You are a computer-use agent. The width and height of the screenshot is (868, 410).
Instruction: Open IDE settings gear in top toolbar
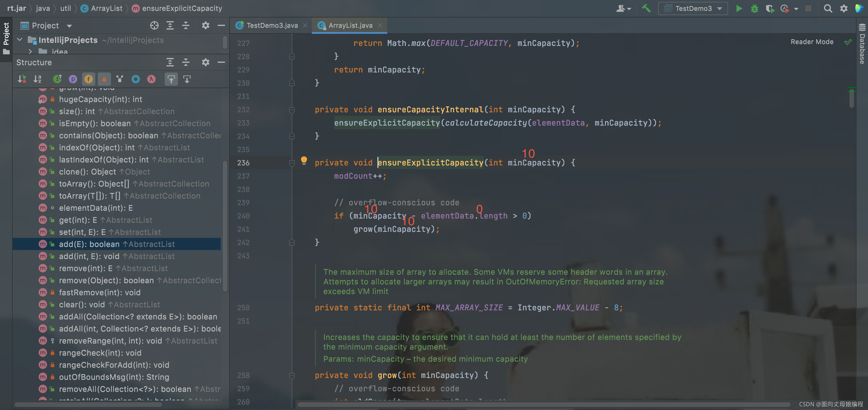click(844, 8)
